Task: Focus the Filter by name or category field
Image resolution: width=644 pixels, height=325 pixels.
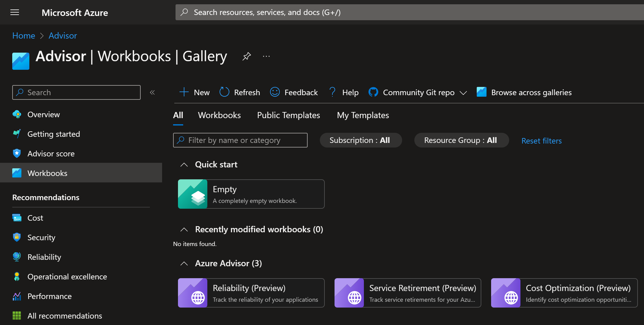Action: tap(240, 140)
